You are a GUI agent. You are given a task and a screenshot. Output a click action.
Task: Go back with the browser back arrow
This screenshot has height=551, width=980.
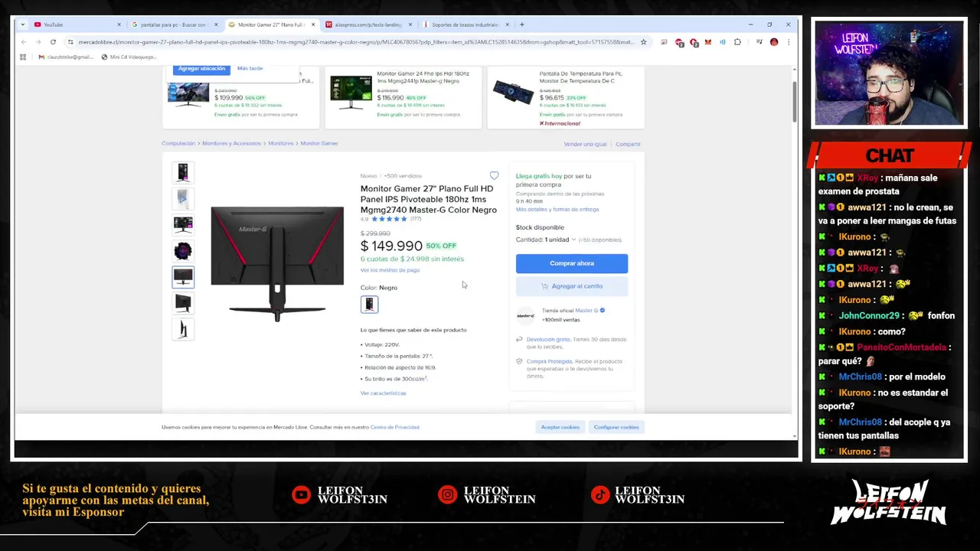[24, 42]
